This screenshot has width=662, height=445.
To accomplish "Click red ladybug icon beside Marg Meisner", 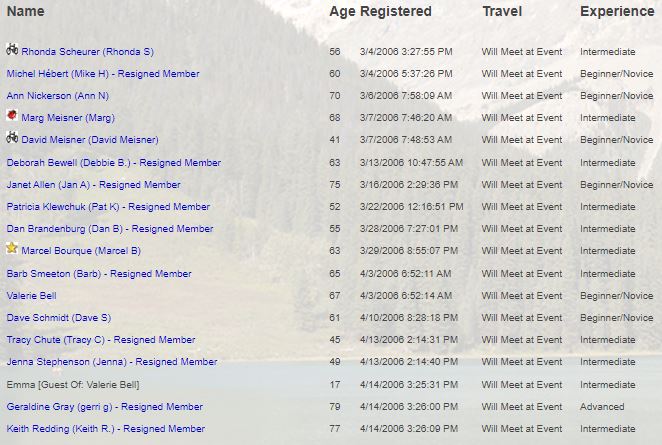I will point(12,116).
